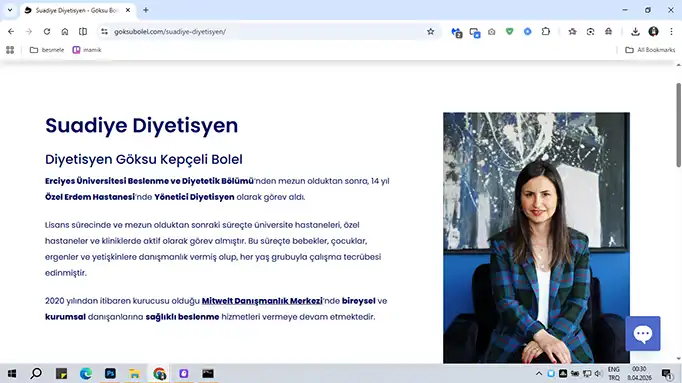Follow the Mitwelt Danışmanlık Merkezi link
This screenshot has width=682, height=383.
point(262,301)
